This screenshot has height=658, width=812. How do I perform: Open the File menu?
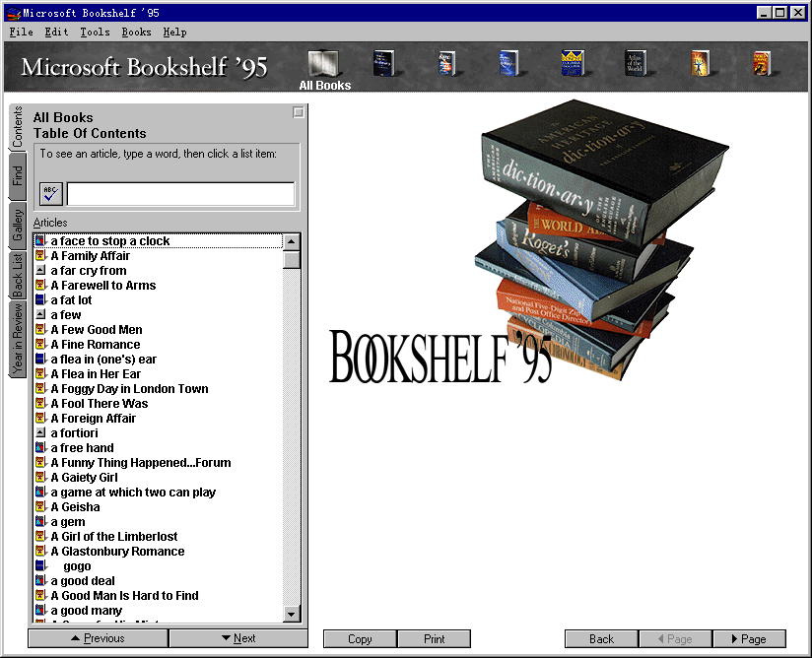point(22,33)
